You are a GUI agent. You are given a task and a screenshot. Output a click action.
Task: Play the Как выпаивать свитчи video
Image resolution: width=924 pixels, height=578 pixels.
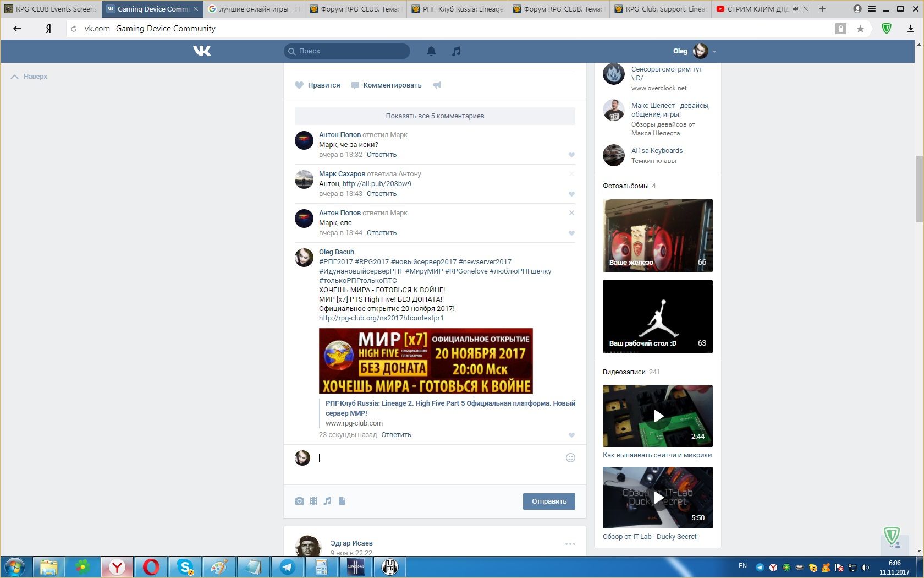coord(658,416)
